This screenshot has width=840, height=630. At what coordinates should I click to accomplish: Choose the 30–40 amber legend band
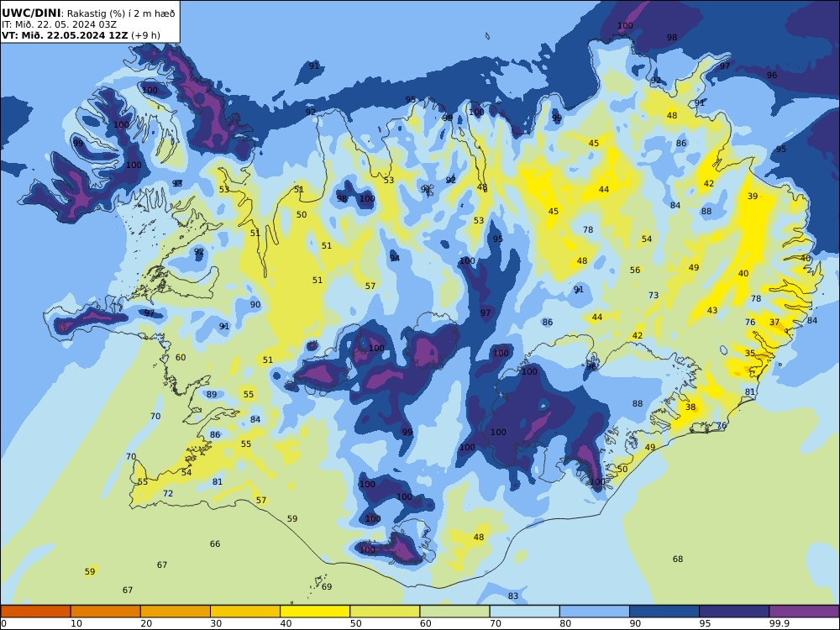point(245,612)
